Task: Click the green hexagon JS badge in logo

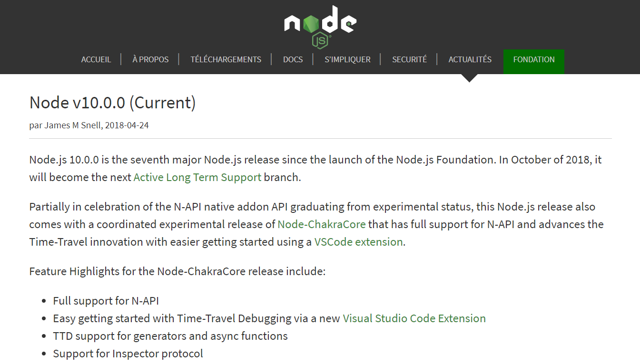Action: click(x=320, y=41)
